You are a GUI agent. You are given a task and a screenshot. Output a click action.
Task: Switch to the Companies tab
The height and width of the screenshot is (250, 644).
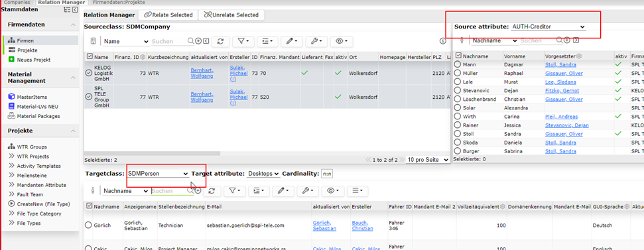click(17, 3)
